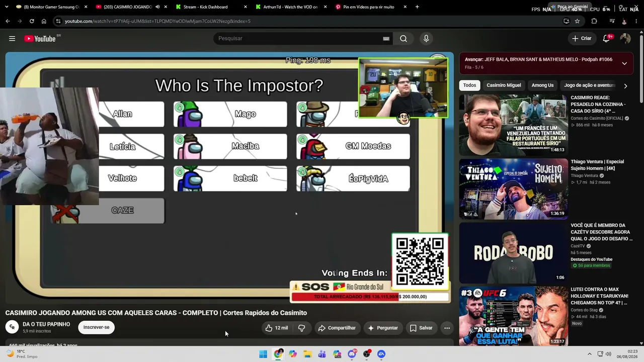The height and width of the screenshot is (362, 644).
Task: View site information icon in the address bar
Action: pos(58,21)
